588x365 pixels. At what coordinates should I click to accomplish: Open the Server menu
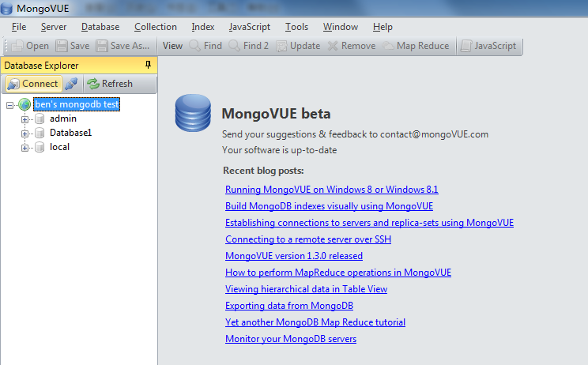54,27
